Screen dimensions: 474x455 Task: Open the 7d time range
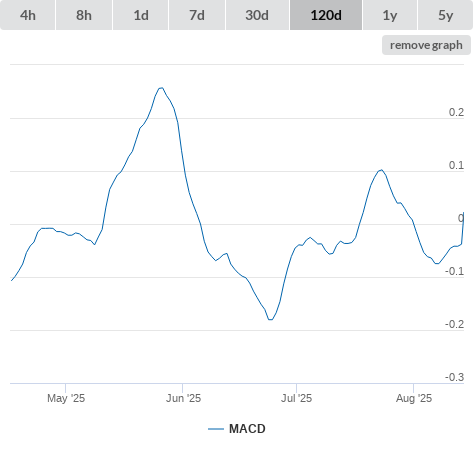(x=197, y=15)
